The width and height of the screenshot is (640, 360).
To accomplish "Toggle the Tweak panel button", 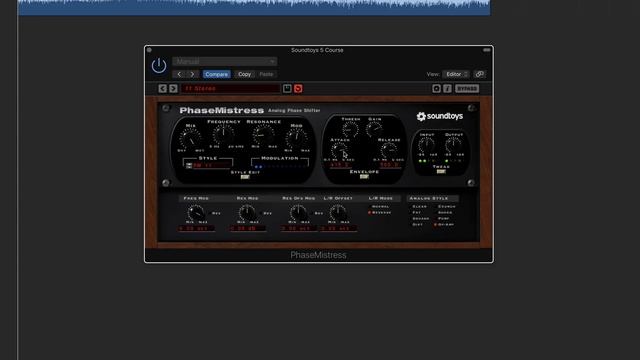I will click(441, 172).
